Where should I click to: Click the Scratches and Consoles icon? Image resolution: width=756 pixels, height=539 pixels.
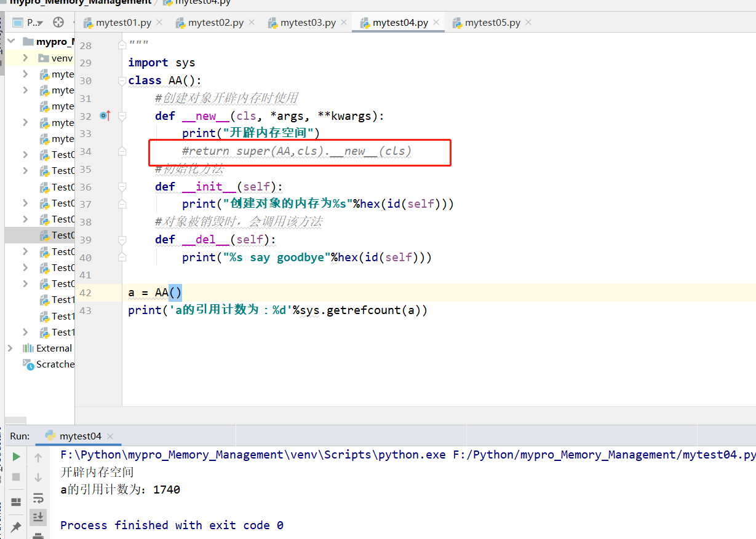coord(28,364)
